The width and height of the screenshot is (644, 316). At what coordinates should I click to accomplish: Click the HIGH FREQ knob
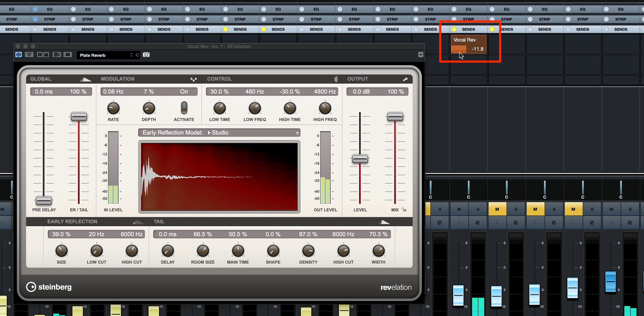tap(325, 108)
